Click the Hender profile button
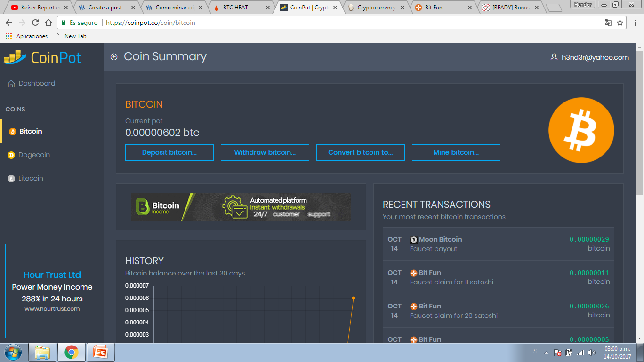644x362 pixels. pyautogui.click(x=583, y=4)
